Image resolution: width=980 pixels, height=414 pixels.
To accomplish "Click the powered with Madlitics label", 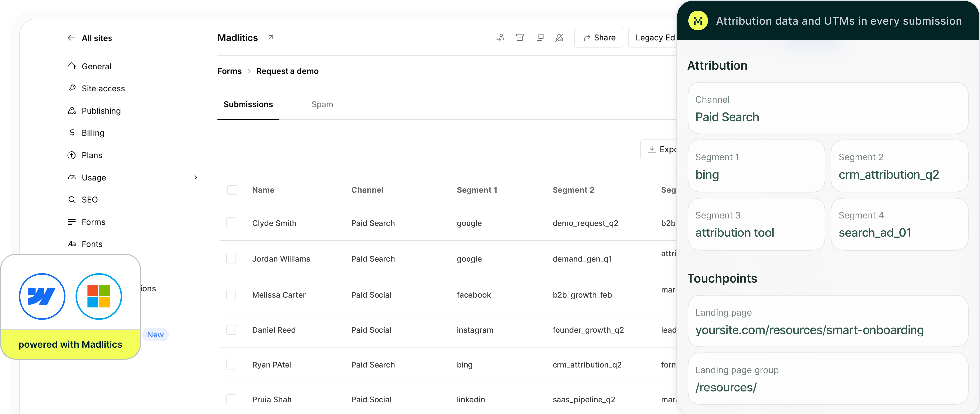I will [70, 344].
